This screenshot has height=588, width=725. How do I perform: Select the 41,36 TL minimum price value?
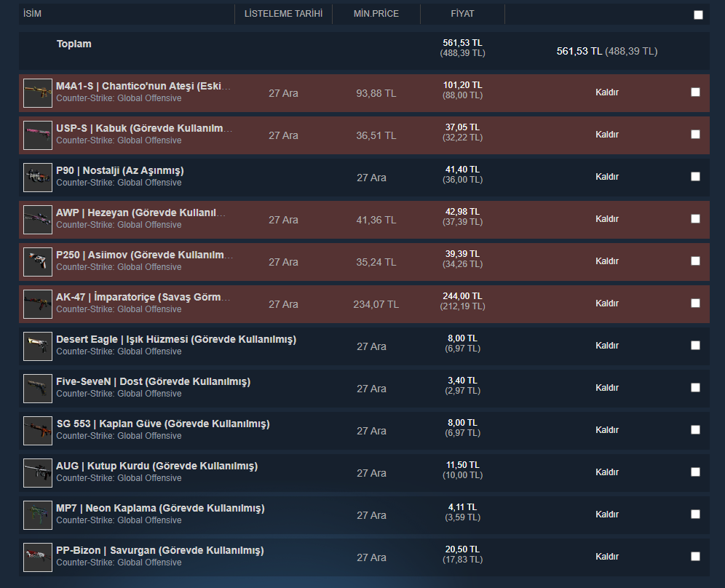click(376, 220)
